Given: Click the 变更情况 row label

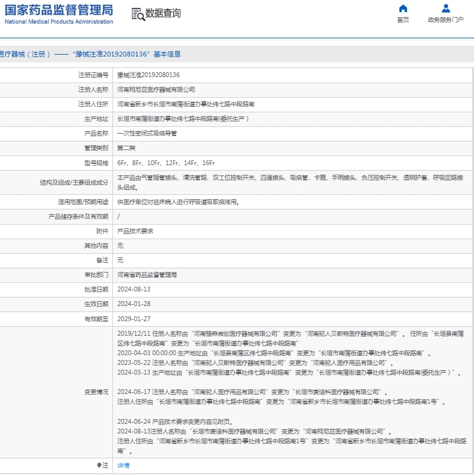Looking at the screenshot, I should click(x=96, y=392).
